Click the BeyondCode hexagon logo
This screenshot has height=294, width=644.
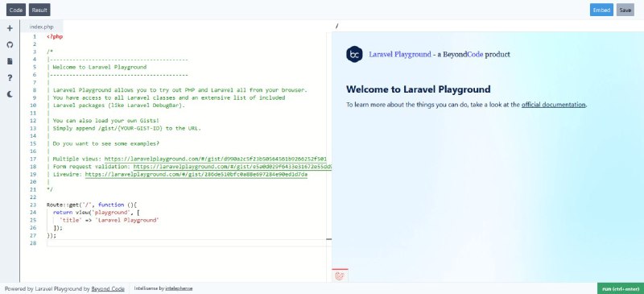[x=354, y=54]
